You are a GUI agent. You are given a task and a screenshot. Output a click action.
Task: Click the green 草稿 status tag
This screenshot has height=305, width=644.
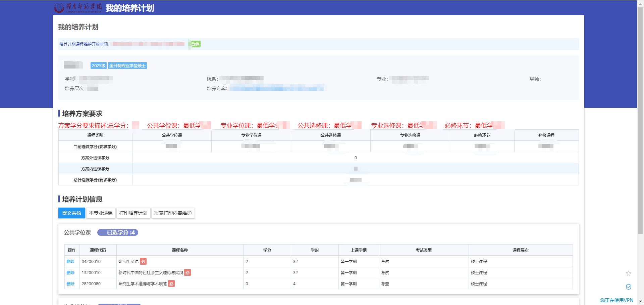point(195,44)
